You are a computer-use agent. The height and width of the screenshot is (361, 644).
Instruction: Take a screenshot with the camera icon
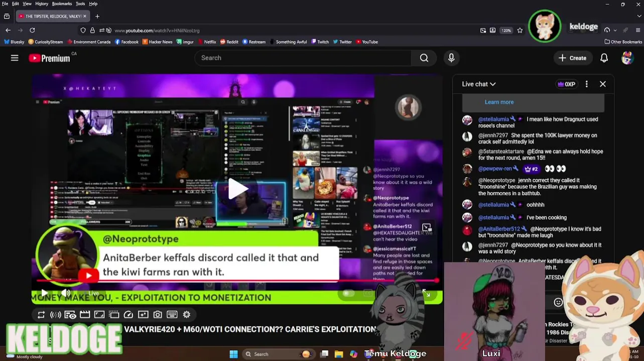[158, 315]
